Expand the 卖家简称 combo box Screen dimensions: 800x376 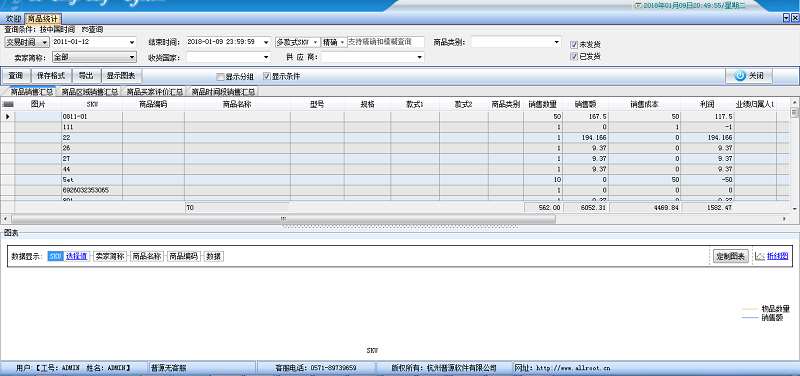[94, 57]
